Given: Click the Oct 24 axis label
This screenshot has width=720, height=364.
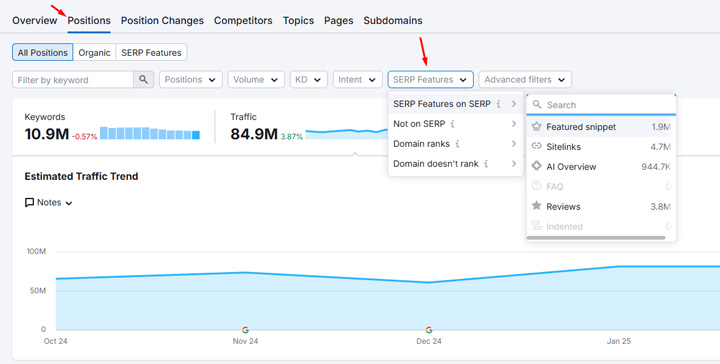Looking at the screenshot, I should point(56,341).
